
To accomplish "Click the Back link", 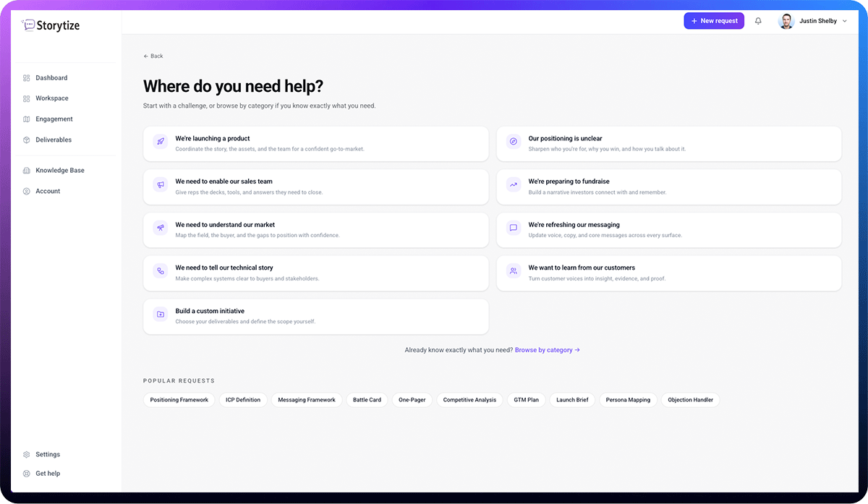I will (x=153, y=56).
